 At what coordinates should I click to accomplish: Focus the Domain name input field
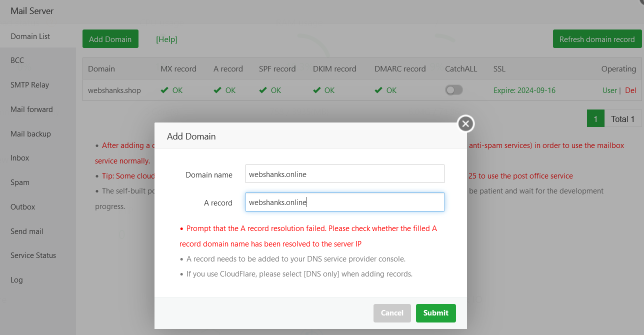point(345,174)
